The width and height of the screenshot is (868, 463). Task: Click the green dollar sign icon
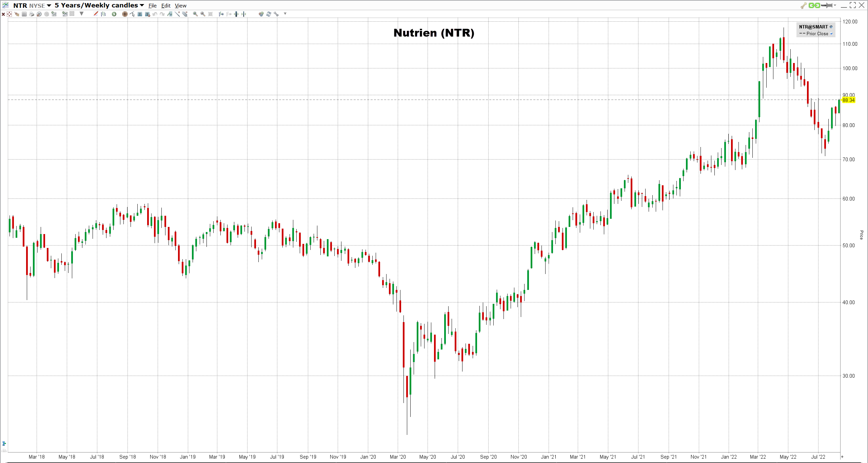114,14
